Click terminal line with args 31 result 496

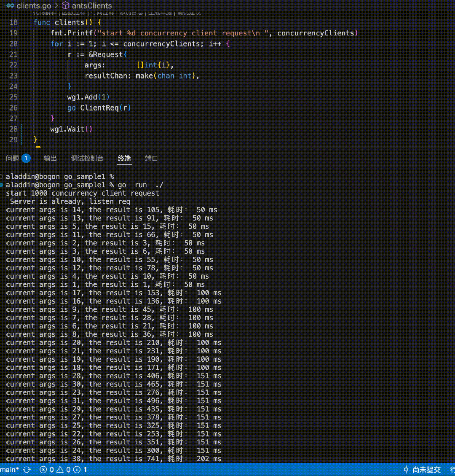pyautogui.click(x=113, y=401)
